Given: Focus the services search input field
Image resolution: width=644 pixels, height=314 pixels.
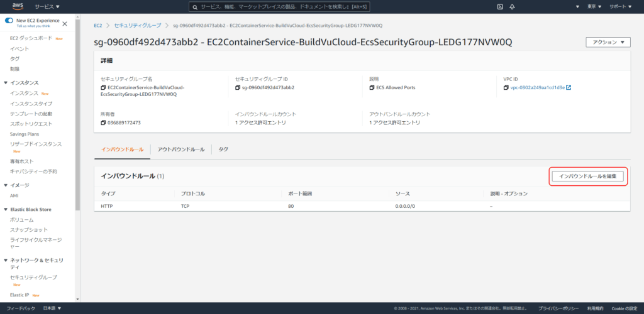Looking at the screenshot, I should (x=279, y=7).
